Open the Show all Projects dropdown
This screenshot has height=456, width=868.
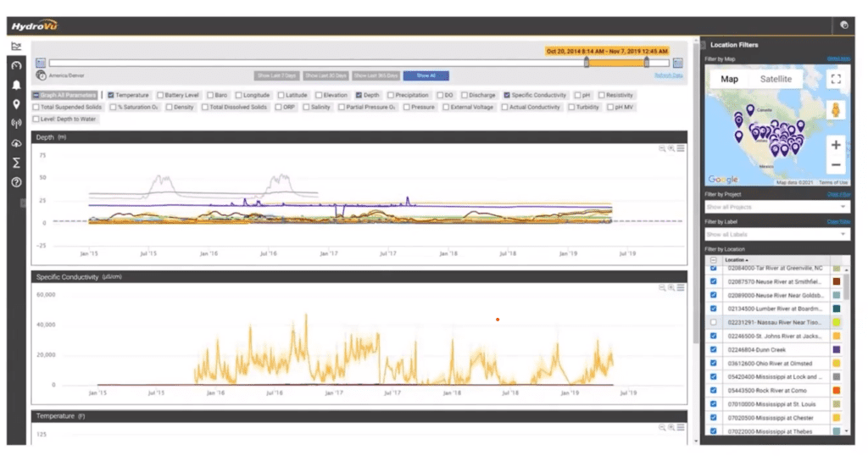click(776, 207)
